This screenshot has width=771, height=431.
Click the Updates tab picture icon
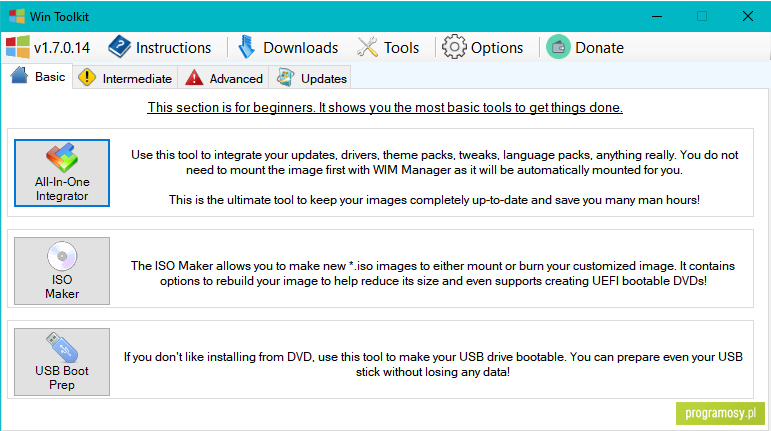286,78
